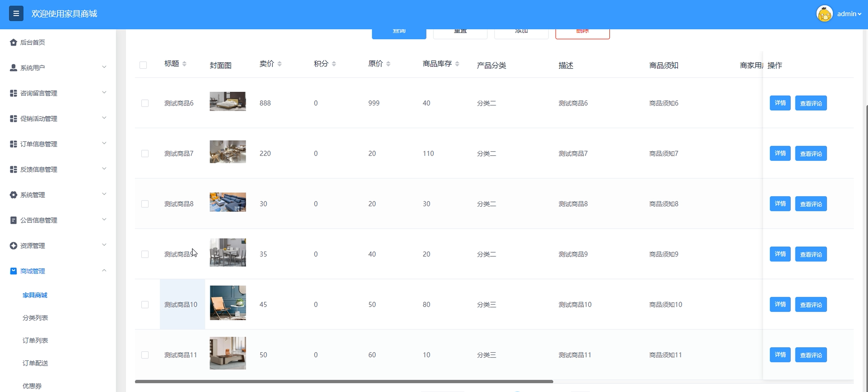The width and height of the screenshot is (868, 392).
Task: Click the 资源管理 circle icon
Action: coord(14,246)
